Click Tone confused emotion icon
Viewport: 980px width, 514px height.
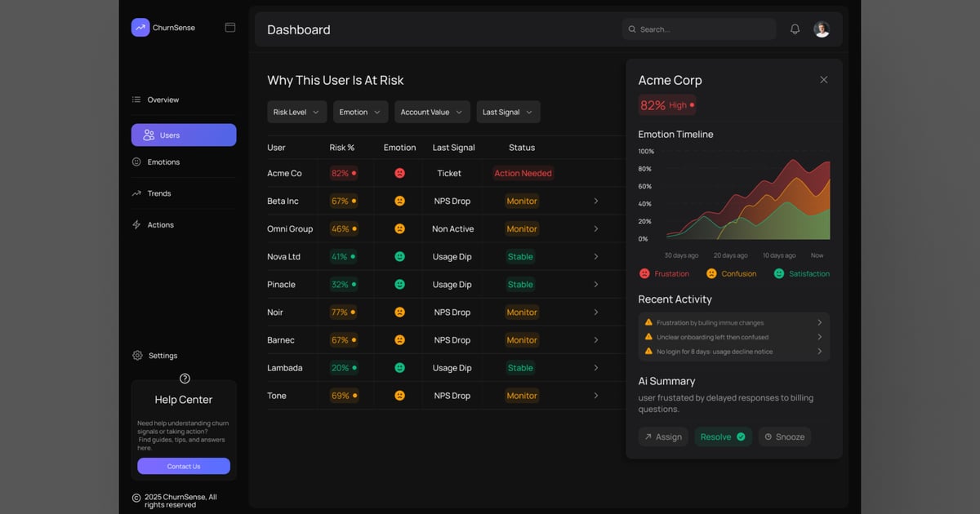[x=399, y=395]
